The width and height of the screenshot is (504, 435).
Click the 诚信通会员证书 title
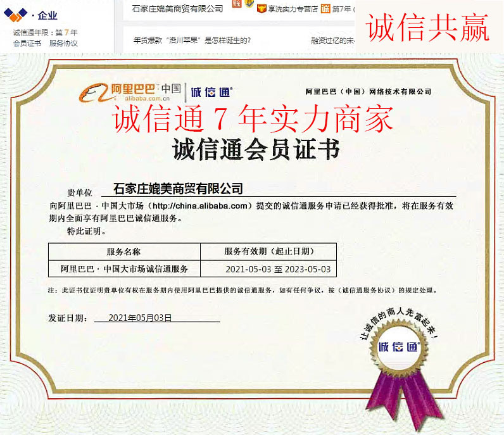pos(256,149)
